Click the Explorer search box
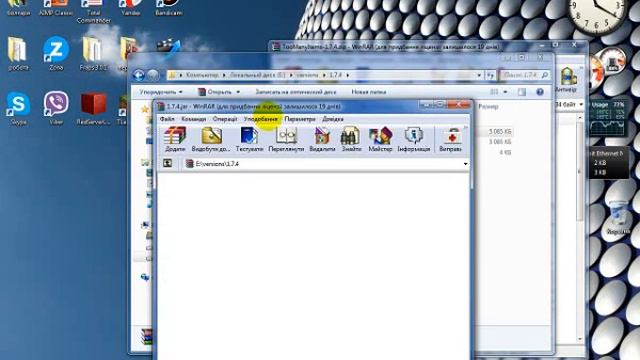The width and height of the screenshot is (640, 360). [524, 75]
